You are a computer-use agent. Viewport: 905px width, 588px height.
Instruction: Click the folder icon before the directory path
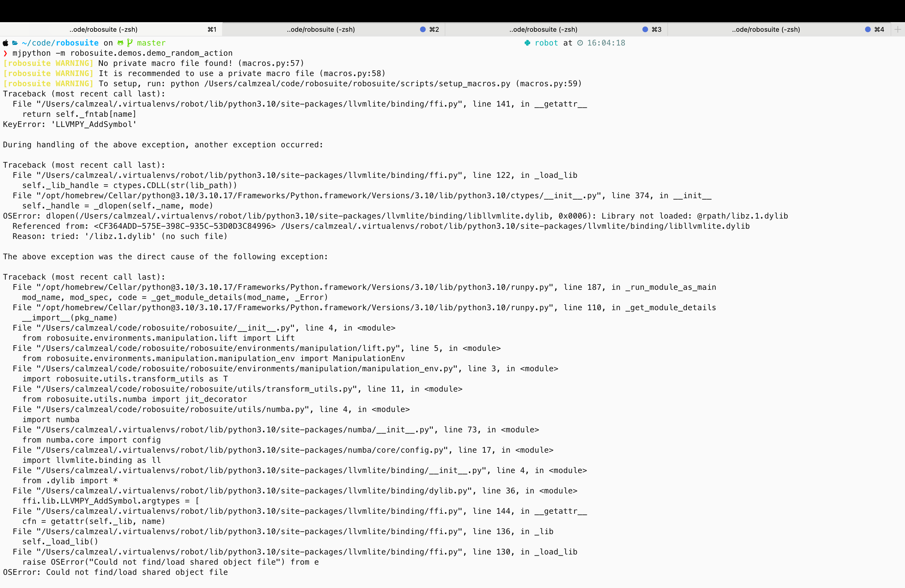coord(15,43)
